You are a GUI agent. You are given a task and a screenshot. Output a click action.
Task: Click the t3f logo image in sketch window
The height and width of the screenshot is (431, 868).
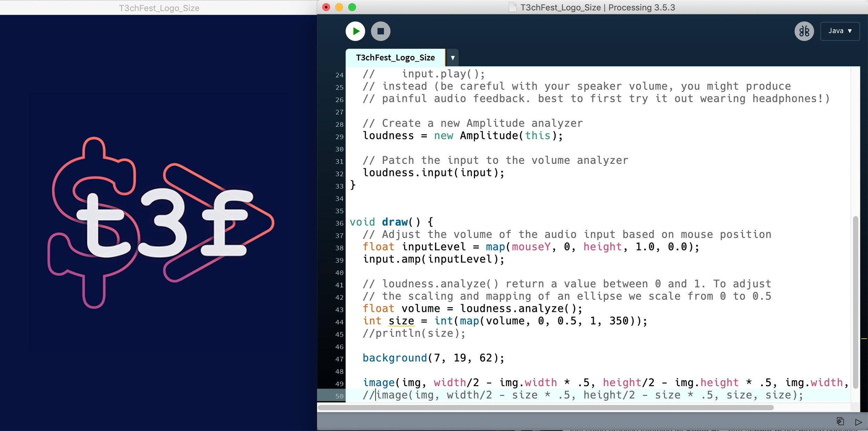[x=160, y=222]
